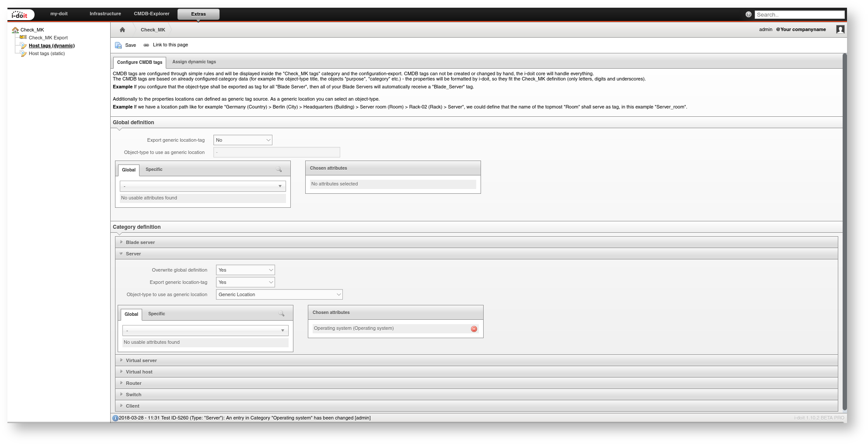Switch to Assign dynamic tags tab
Screen dimensions: 868x444
[194, 62]
